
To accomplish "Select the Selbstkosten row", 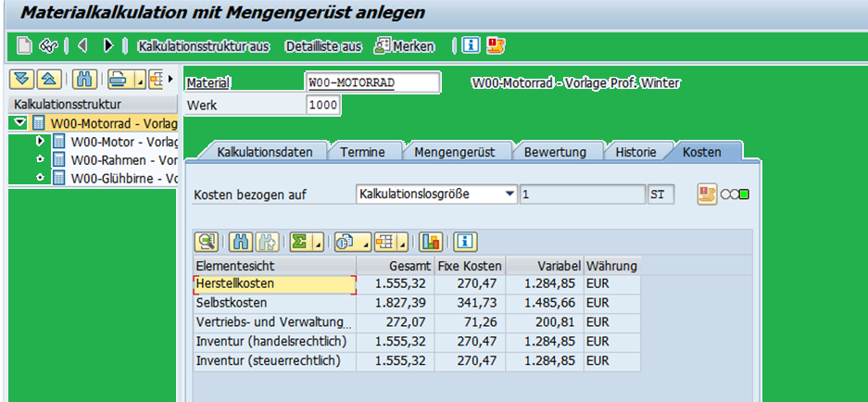I will pos(417,304).
